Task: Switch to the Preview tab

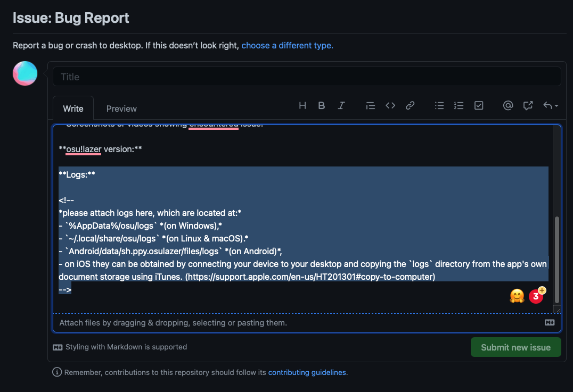Action: tap(121, 109)
